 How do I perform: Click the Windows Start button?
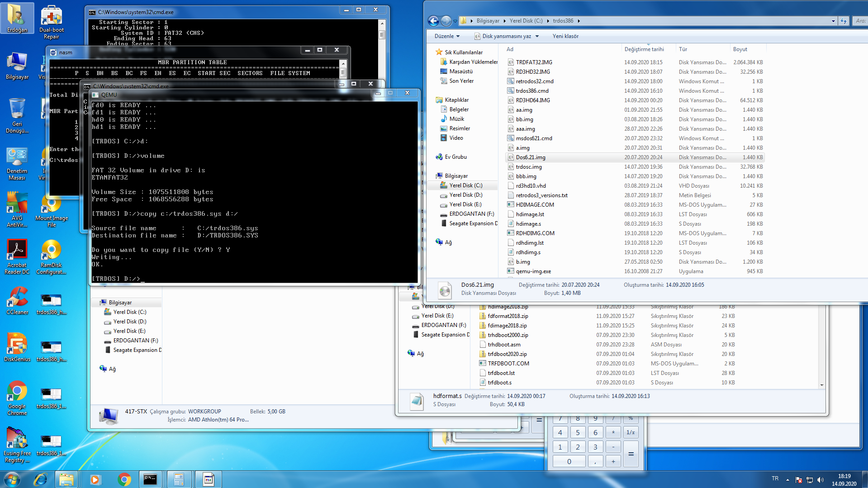[x=12, y=479]
